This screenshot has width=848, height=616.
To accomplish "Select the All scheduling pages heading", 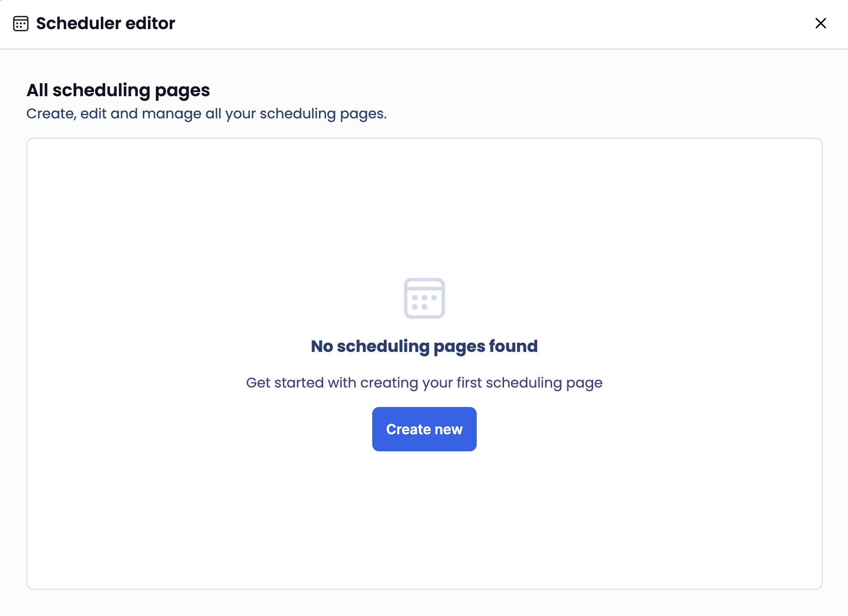I will tap(118, 90).
